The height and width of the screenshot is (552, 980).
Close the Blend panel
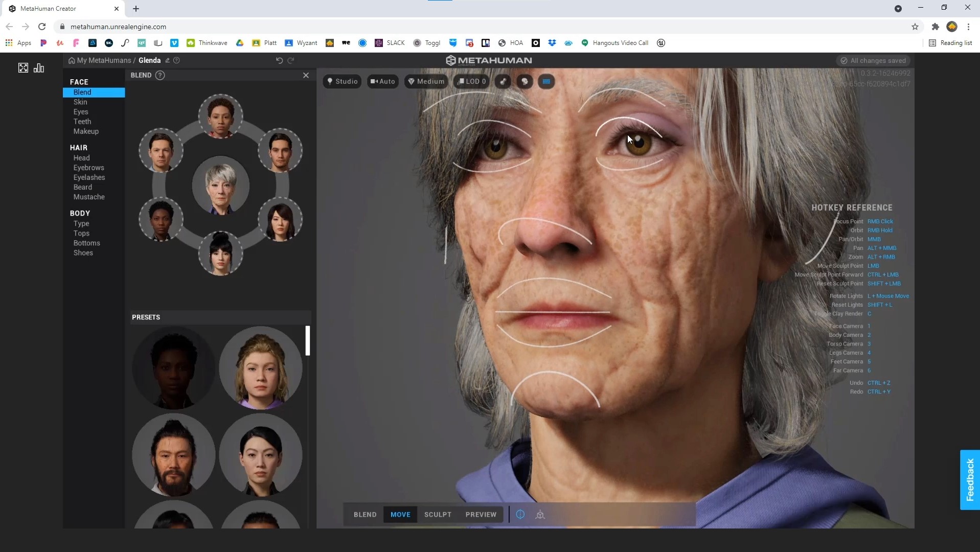coord(306,75)
